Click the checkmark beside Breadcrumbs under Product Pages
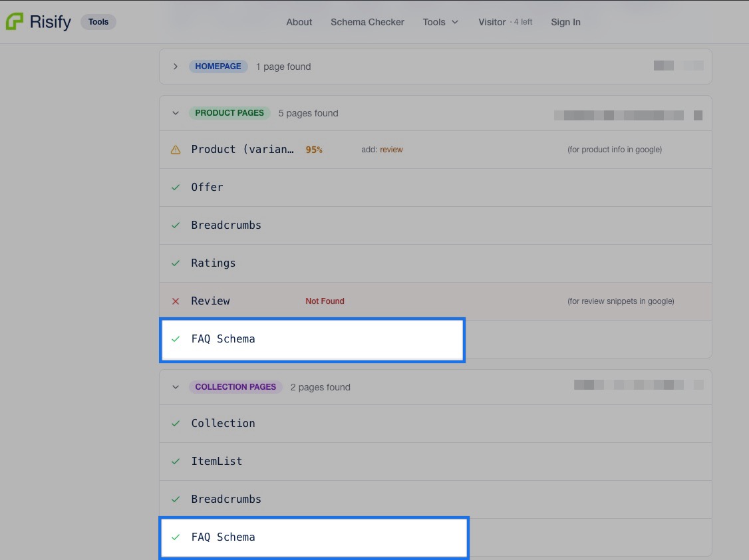 (x=176, y=225)
